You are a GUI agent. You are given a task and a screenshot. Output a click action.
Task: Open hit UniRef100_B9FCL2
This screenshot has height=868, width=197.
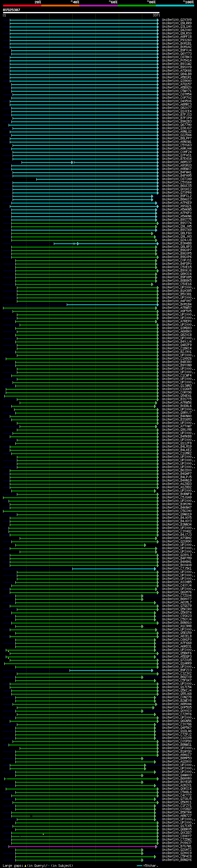[x=177, y=196]
